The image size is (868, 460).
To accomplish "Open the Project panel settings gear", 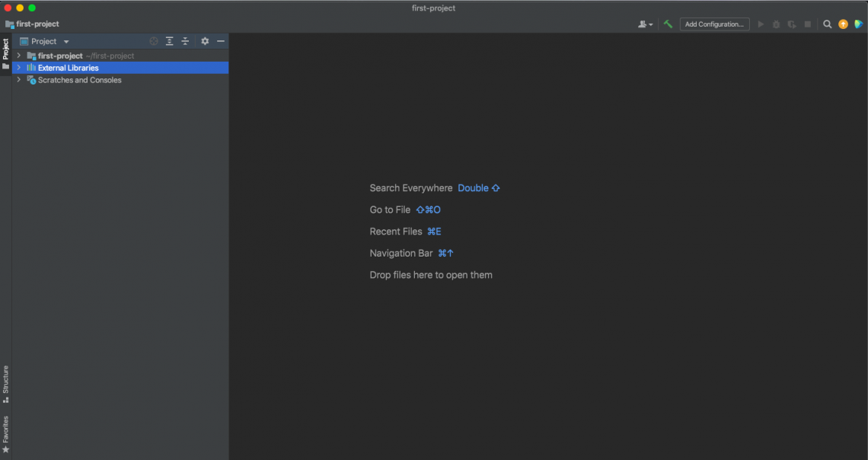I will (x=205, y=41).
